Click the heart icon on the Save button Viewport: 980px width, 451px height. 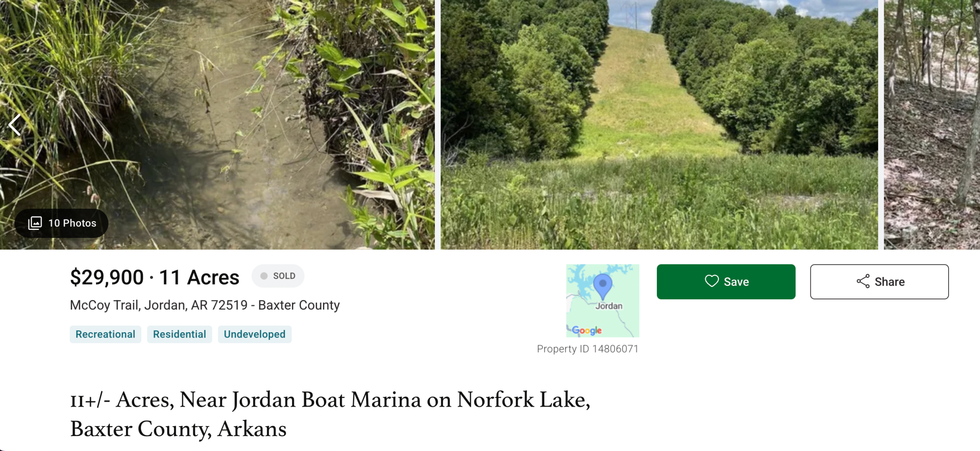[x=711, y=281]
